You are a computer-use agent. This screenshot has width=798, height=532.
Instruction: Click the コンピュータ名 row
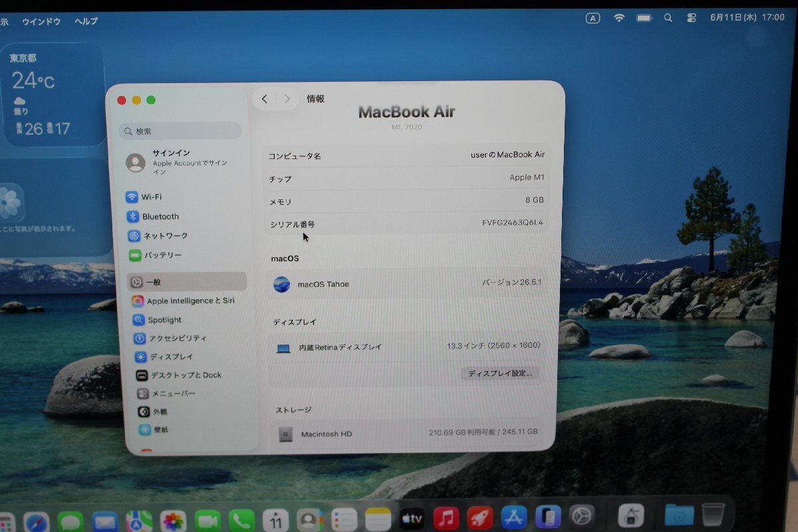[x=406, y=155]
